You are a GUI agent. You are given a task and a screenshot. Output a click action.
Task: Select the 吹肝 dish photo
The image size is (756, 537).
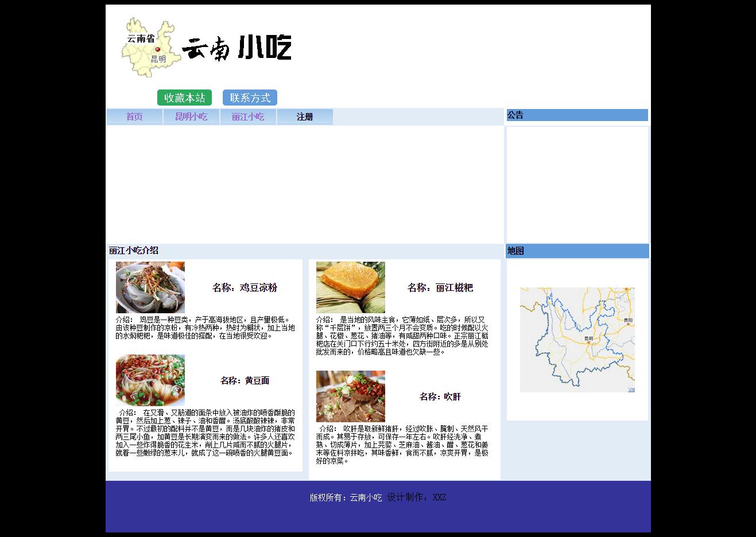coord(351,396)
